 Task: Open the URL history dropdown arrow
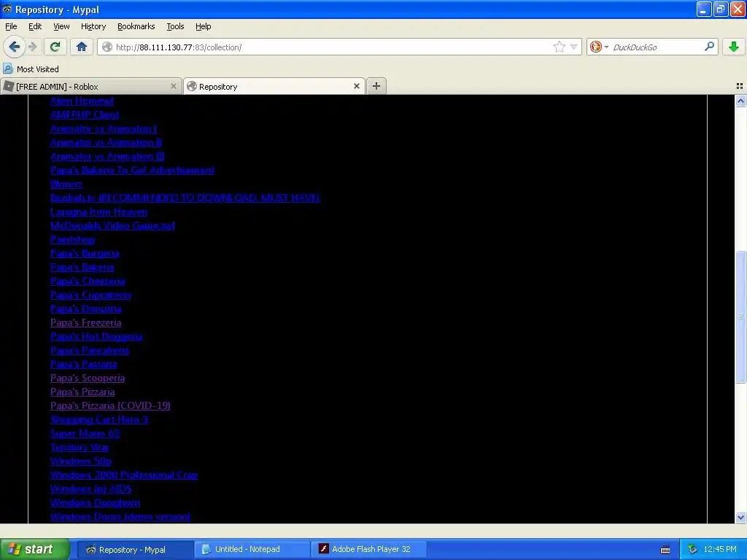[573, 47]
